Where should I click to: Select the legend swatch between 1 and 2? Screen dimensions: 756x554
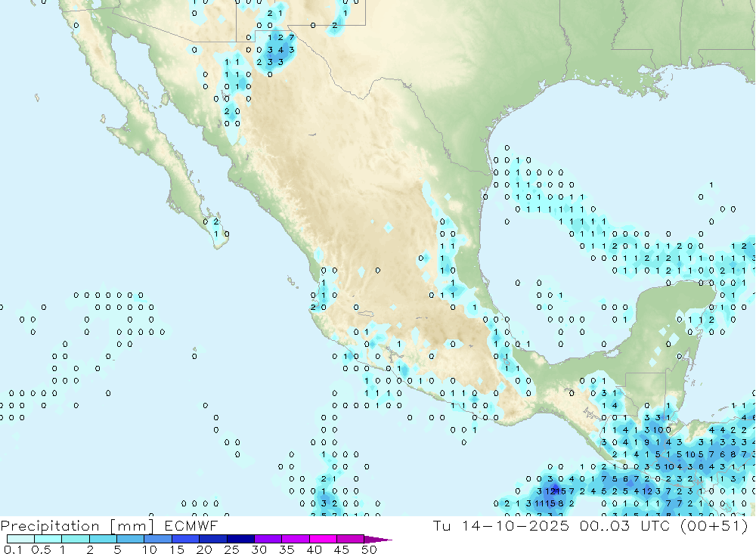76,539
